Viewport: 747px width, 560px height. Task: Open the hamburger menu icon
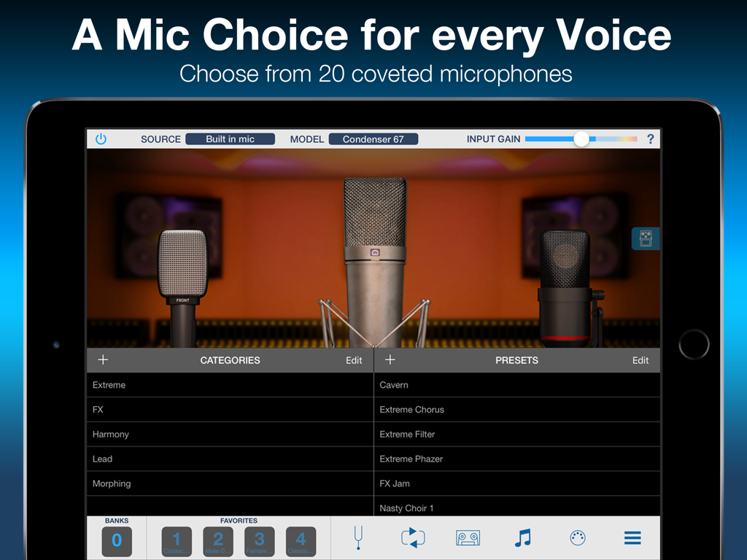(x=632, y=537)
